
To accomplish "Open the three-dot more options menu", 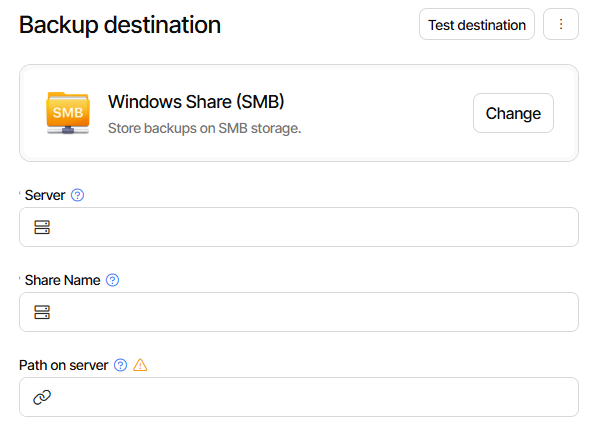I will click(560, 25).
